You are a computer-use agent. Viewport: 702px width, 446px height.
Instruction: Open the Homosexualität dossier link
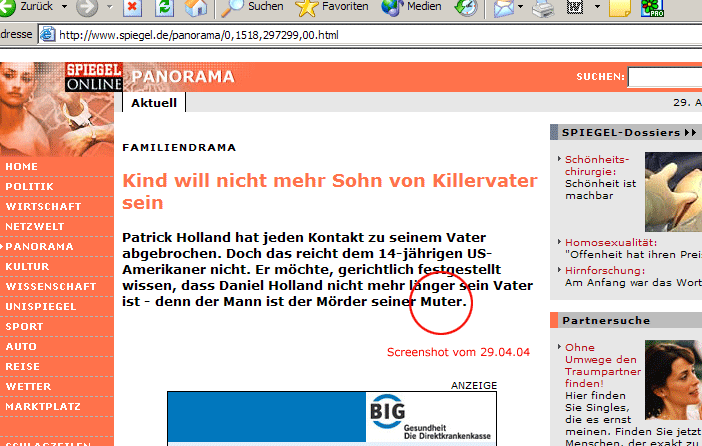click(611, 242)
